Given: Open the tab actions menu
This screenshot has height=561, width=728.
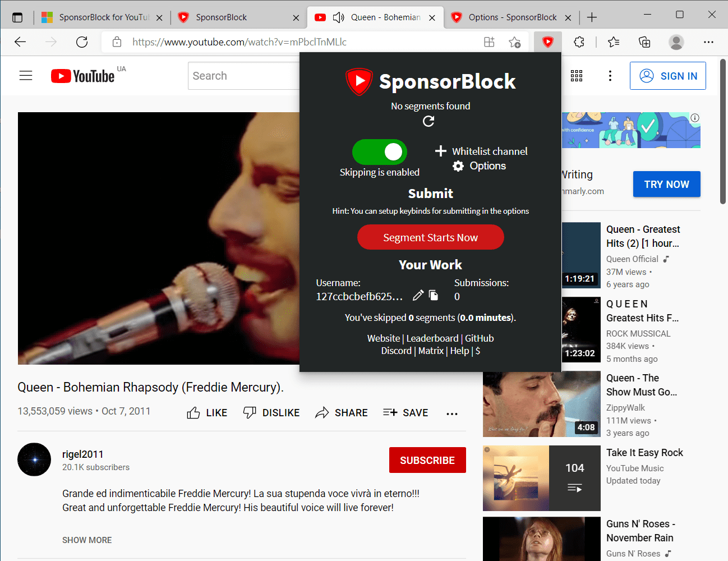Looking at the screenshot, I should (x=17, y=17).
